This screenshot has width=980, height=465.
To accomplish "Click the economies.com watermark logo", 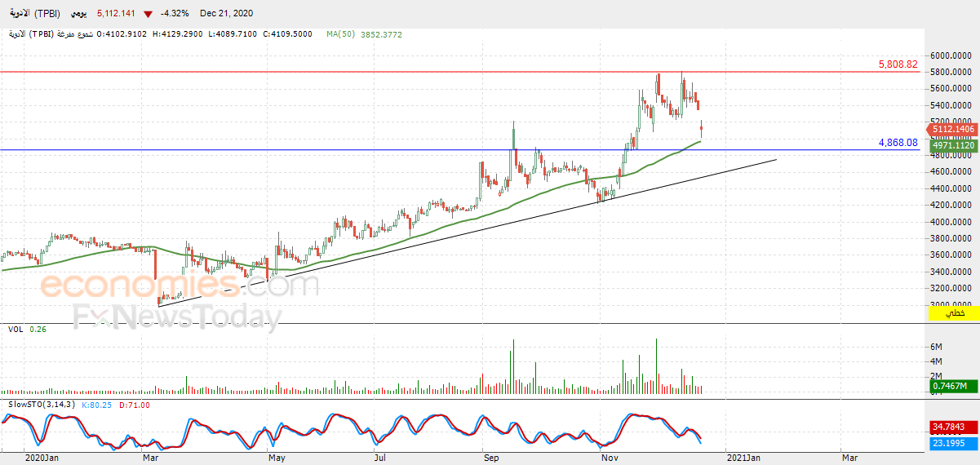I will 180,286.
